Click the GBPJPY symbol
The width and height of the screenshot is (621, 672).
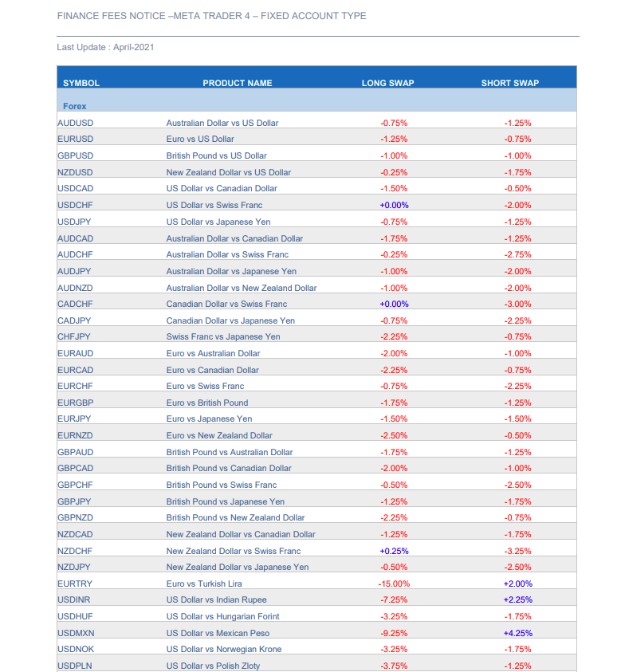tap(74, 501)
